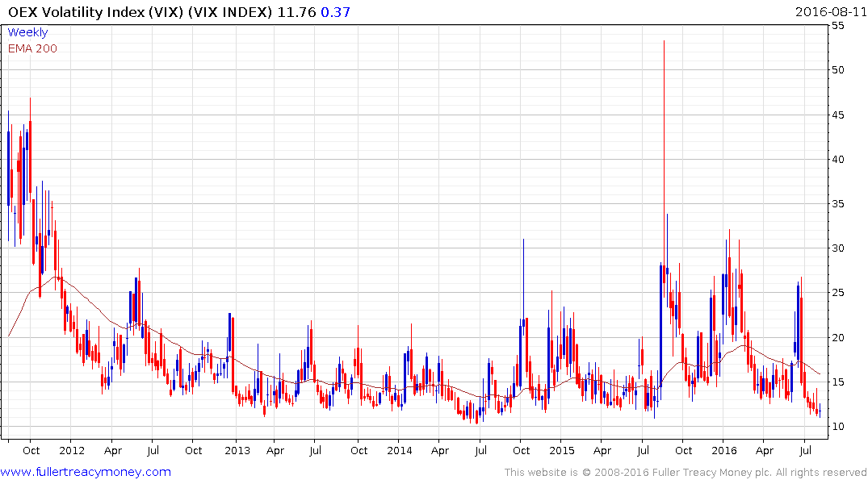Click the chart date 2016-08-11

point(830,11)
